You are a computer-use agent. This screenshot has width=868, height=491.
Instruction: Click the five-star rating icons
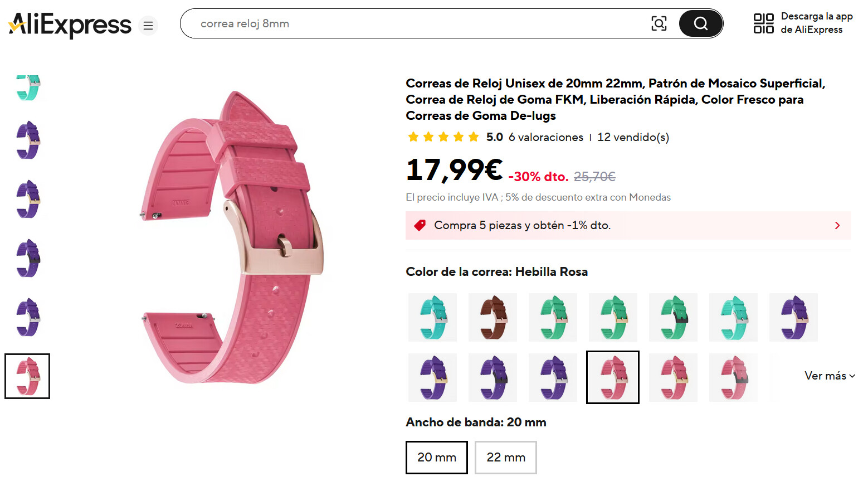pyautogui.click(x=443, y=137)
